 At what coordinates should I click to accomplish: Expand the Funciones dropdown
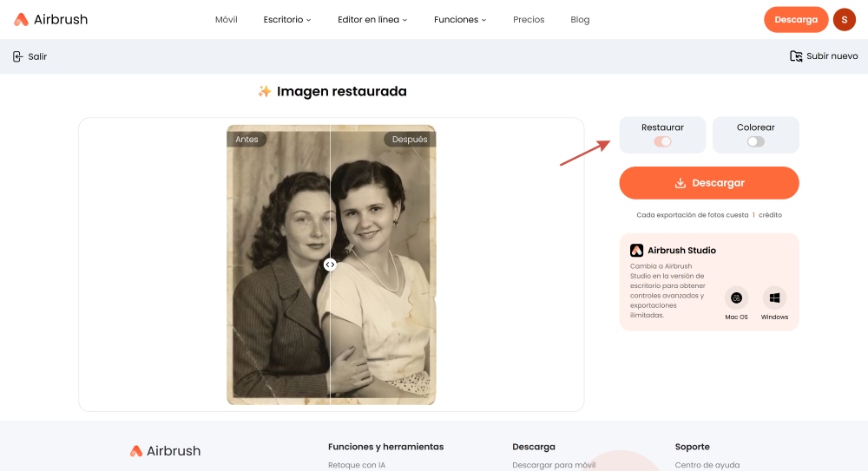point(460,19)
